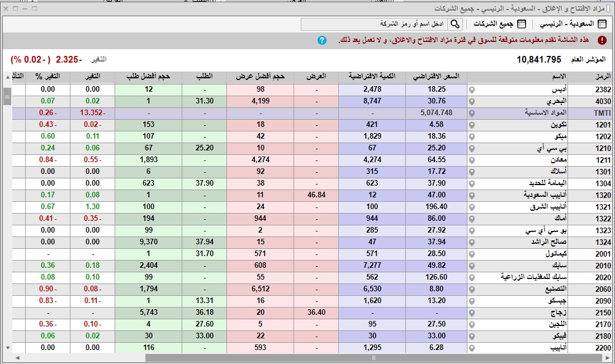
Task: Click the pin icon in أماك row
Action: click(x=472, y=219)
